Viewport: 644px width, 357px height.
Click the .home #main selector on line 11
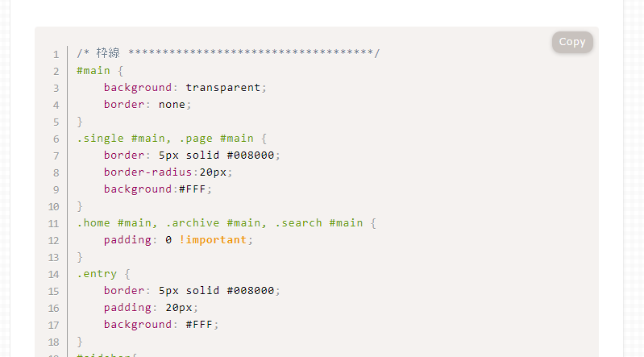pyautogui.click(x=114, y=223)
